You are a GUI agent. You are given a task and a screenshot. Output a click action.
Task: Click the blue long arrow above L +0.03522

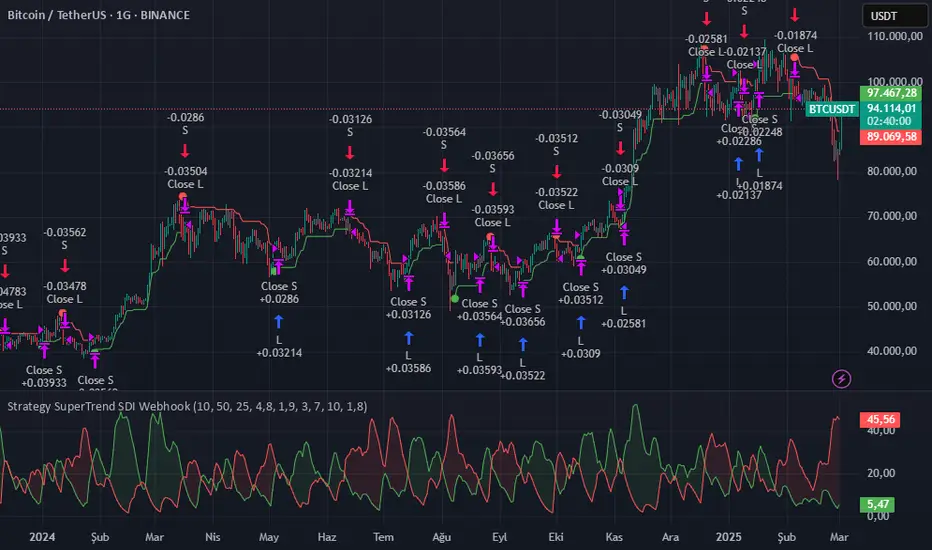522,344
